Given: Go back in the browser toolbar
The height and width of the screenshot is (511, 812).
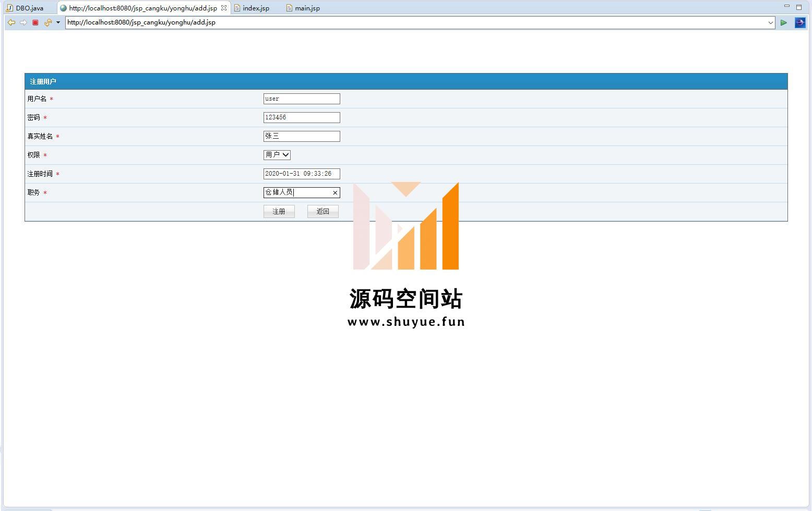Looking at the screenshot, I should coord(11,22).
